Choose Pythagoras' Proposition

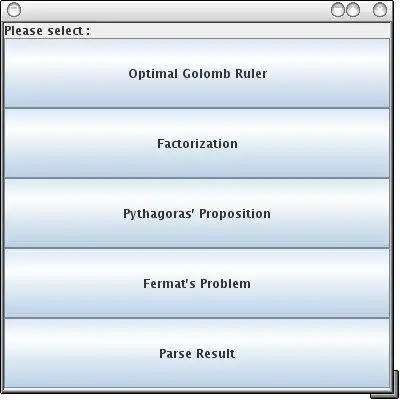(197, 213)
